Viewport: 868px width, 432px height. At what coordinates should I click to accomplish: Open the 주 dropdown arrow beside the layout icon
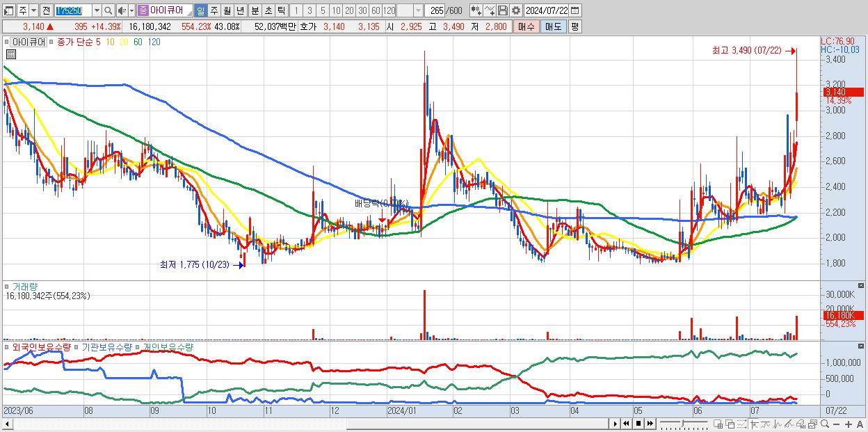pos(34,10)
